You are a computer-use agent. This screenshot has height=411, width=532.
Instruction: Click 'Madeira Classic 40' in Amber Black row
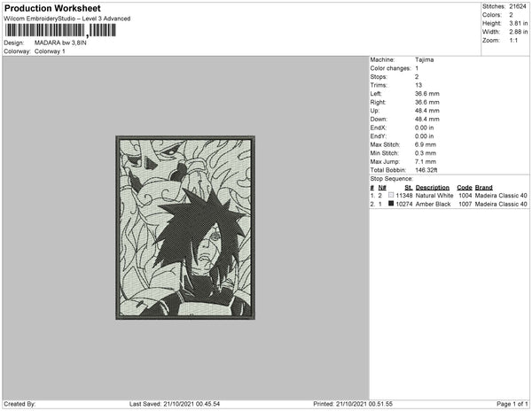tap(501, 204)
